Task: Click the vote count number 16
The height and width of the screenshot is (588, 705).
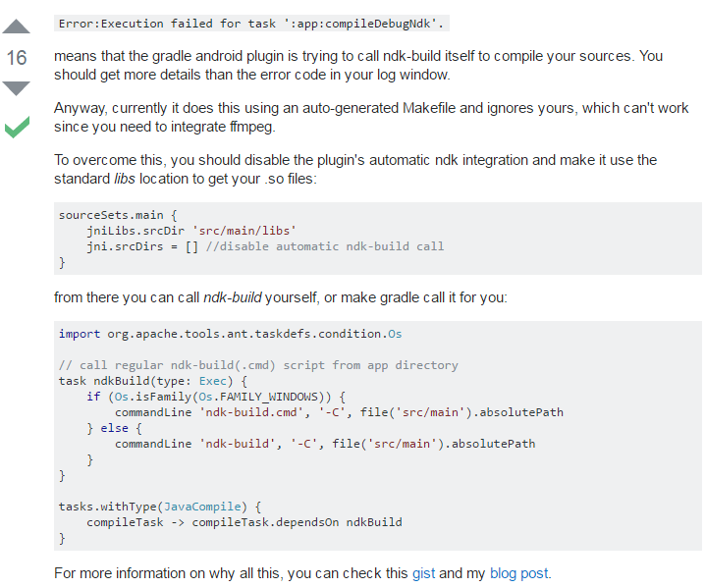Action: pos(18,58)
